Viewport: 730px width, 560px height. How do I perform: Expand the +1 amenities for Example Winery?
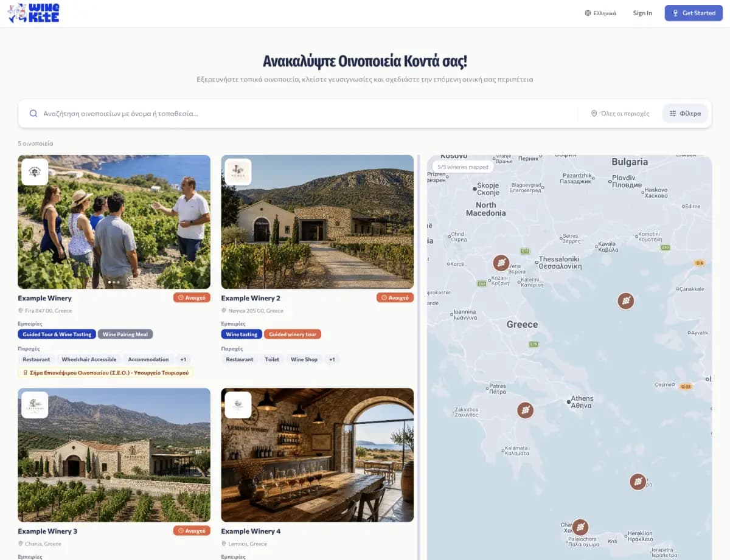coord(183,359)
